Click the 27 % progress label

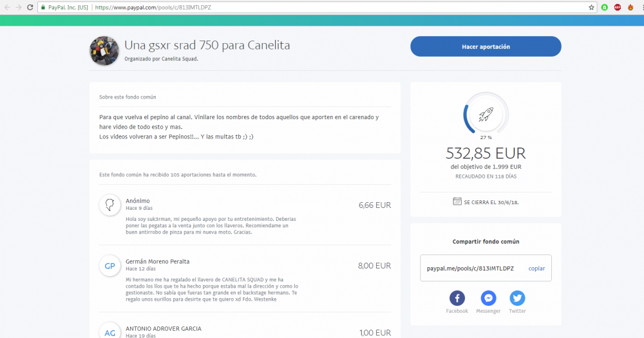click(486, 138)
